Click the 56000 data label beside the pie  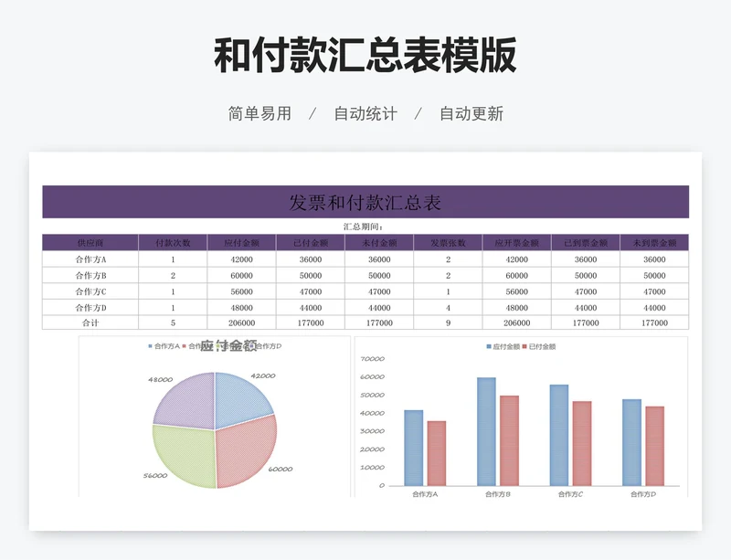[155, 476]
